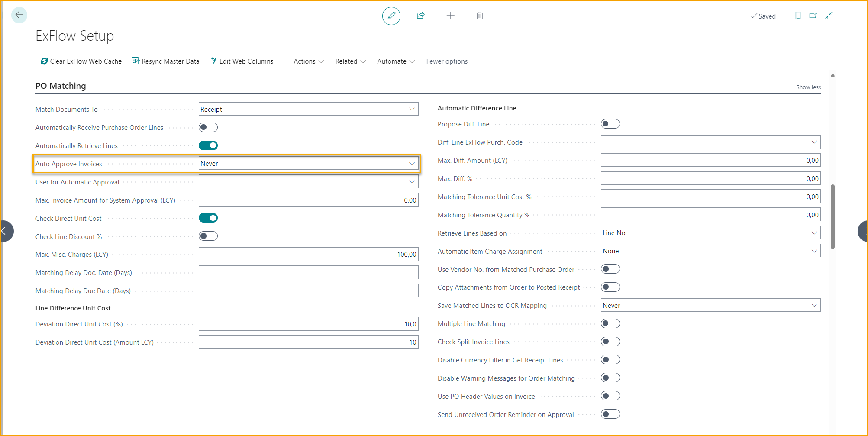868x436 pixels.
Task: Click Fewer options
Action: click(447, 61)
